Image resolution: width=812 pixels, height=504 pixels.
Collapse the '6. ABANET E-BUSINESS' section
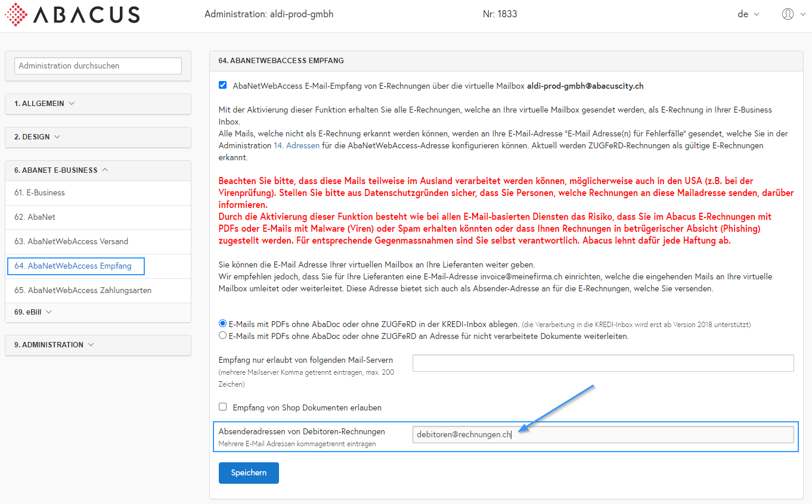pyautogui.click(x=98, y=170)
